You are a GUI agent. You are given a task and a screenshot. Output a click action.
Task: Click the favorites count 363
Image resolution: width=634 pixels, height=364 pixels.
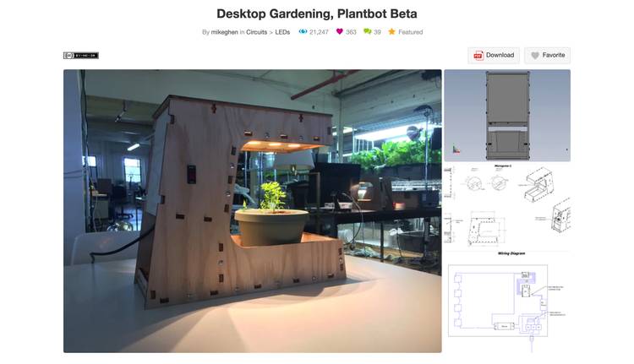pyautogui.click(x=351, y=32)
